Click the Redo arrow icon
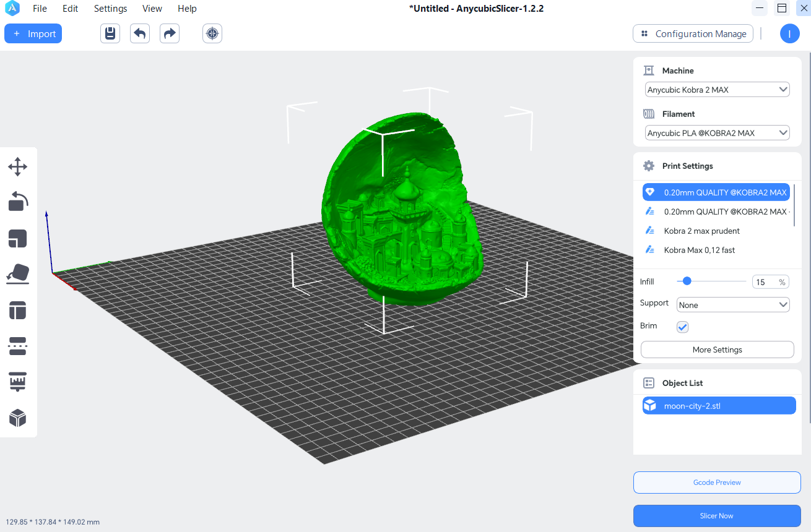811x532 pixels. point(170,33)
